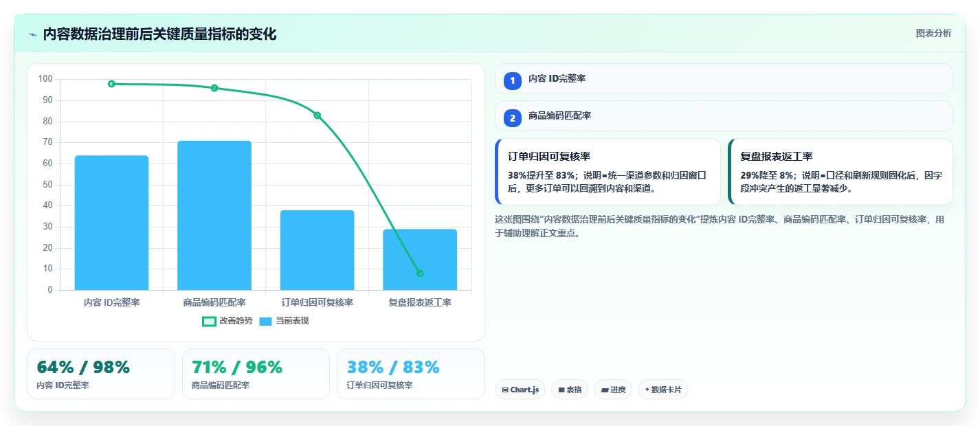Click the summary paragraph starting 这张图围绕
This screenshot has width=980, height=426.
(719, 226)
